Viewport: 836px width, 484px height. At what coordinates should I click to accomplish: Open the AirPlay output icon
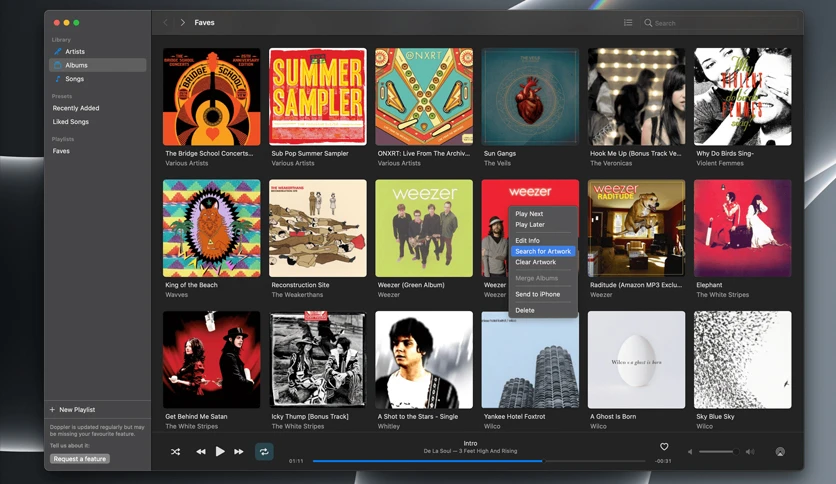pyautogui.click(x=780, y=451)
